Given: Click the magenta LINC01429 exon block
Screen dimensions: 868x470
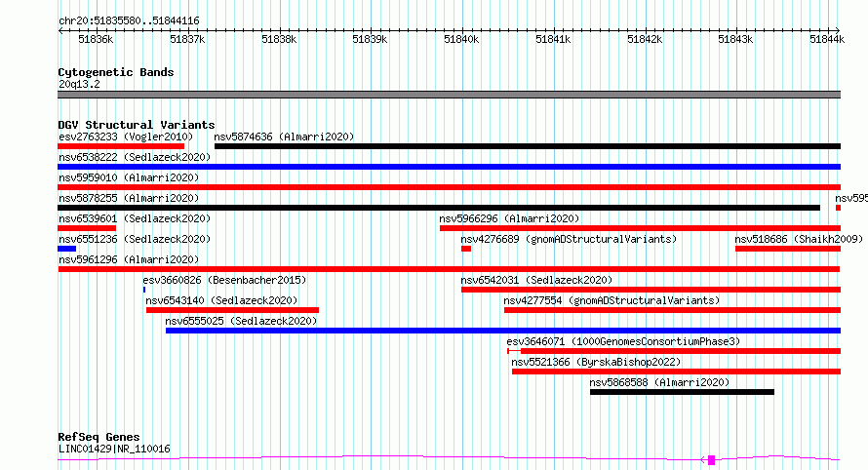Looking at the screenshot, I should [711, 460].
